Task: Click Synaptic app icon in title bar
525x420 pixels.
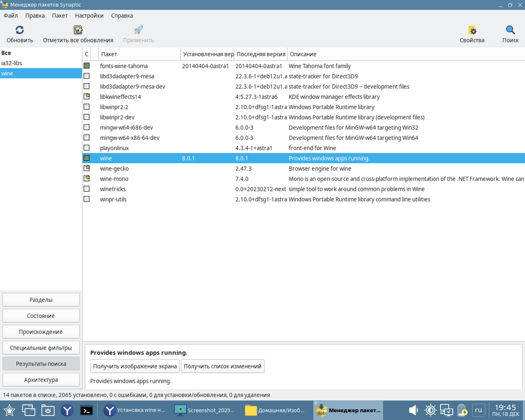Action: [x=4, y=5]
